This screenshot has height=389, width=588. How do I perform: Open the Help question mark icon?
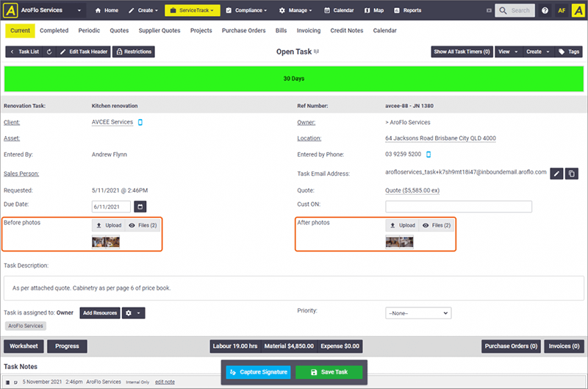(x=545, y=10)
